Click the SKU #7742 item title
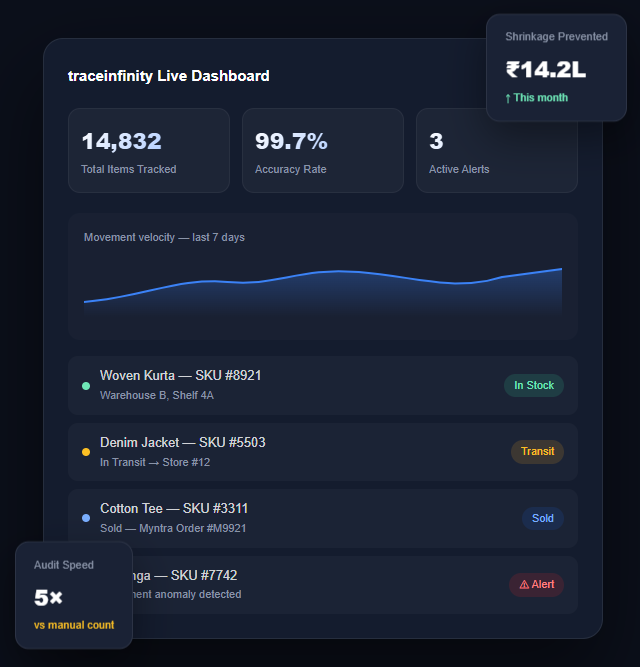The width and height of the screenshot is (640, 667). (x=185, y=576)
